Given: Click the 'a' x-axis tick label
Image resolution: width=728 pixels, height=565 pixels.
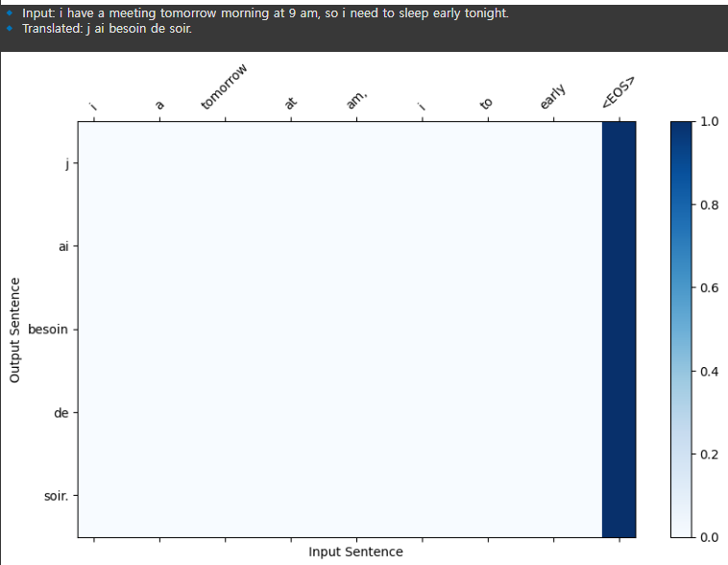Looking at the screenshot, I should [x=158, y=105].
